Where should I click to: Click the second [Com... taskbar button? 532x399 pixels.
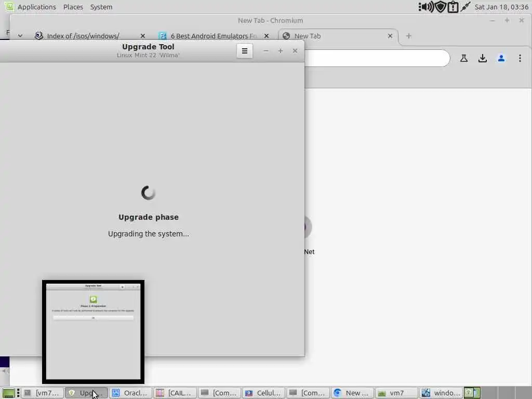pos(308,393)
